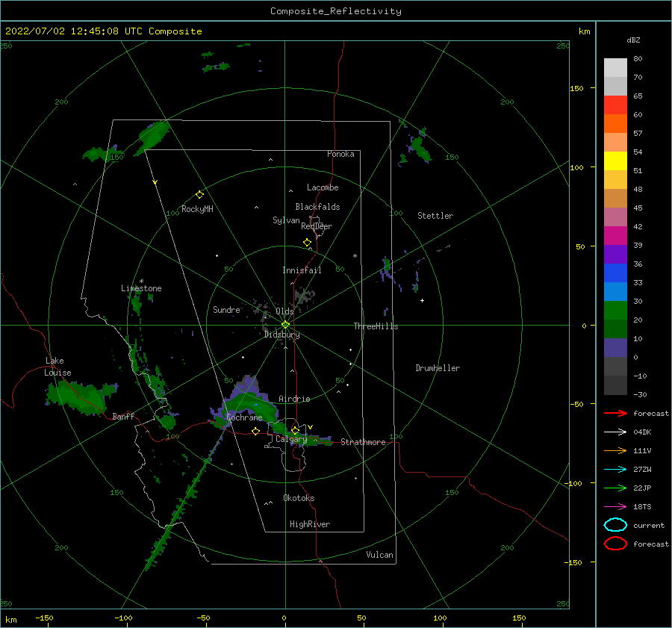672x628 pixels.
Task: Click the orange 57-60 dBZ color swatch
Action: 615,124
